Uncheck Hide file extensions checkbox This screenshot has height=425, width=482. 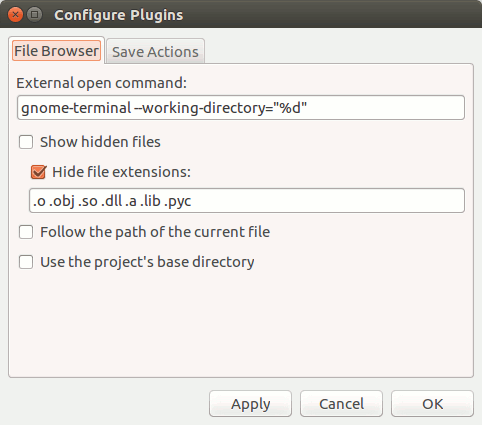coord(38,172)
